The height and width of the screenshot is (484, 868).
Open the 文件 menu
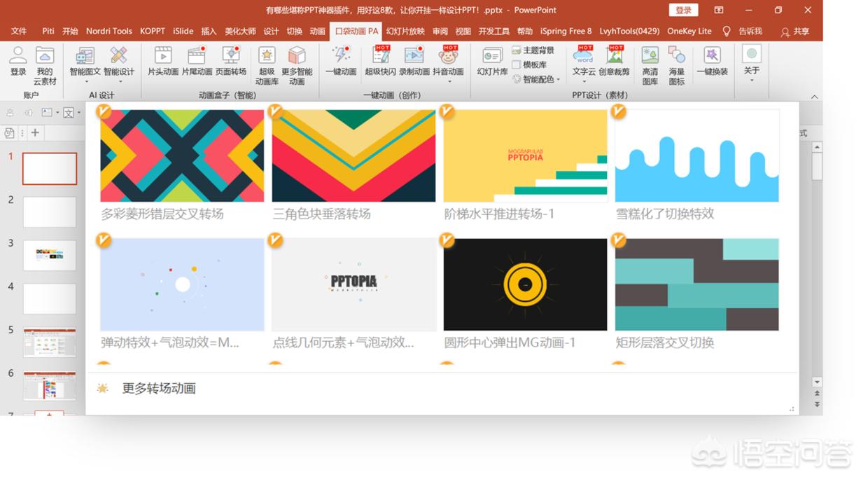point(19,32)
